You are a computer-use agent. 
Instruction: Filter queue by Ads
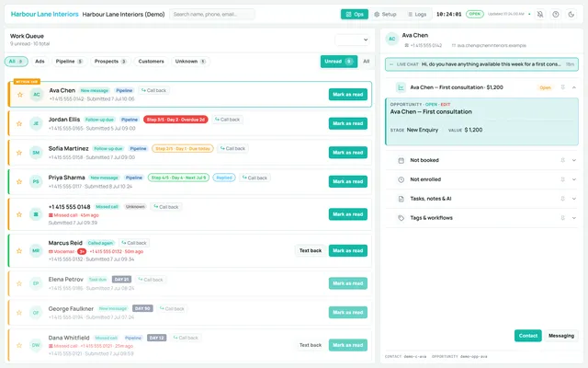pyautogui.click(x=40, y=62)
